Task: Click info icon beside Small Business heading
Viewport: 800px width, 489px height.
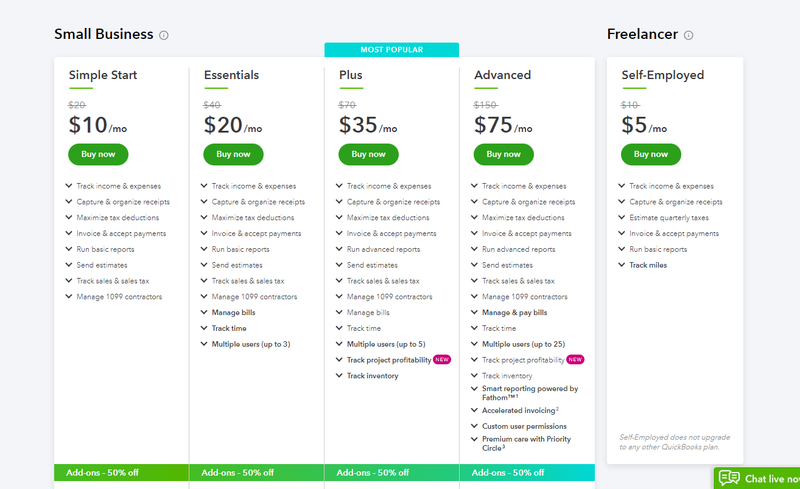Action: 164,35
